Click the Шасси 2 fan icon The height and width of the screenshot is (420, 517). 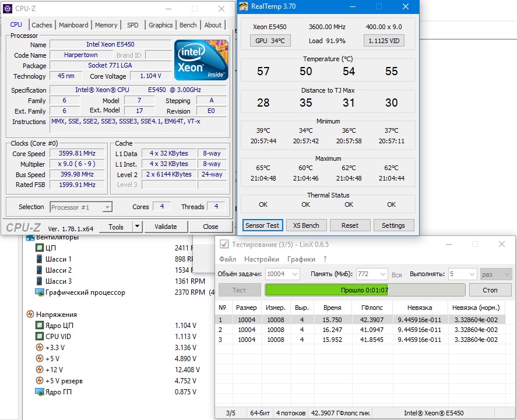coord(39,270)
